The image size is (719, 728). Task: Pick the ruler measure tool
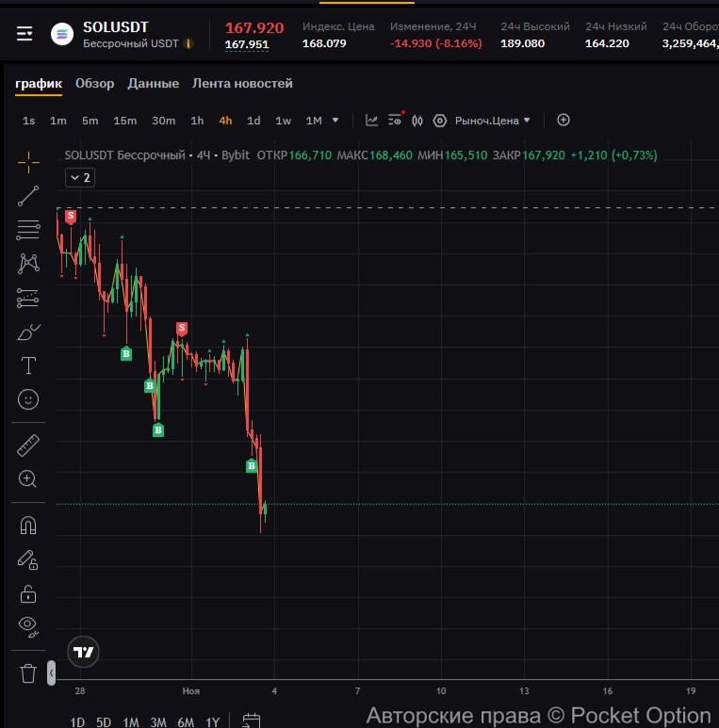28,445
